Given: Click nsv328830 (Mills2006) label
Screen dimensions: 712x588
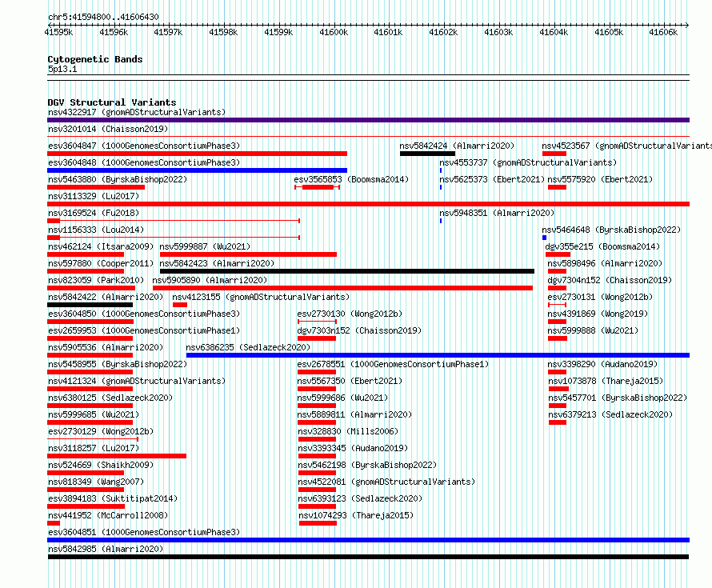Looking at the screenshot, I should pyautogui.click(x=348, y=431).
